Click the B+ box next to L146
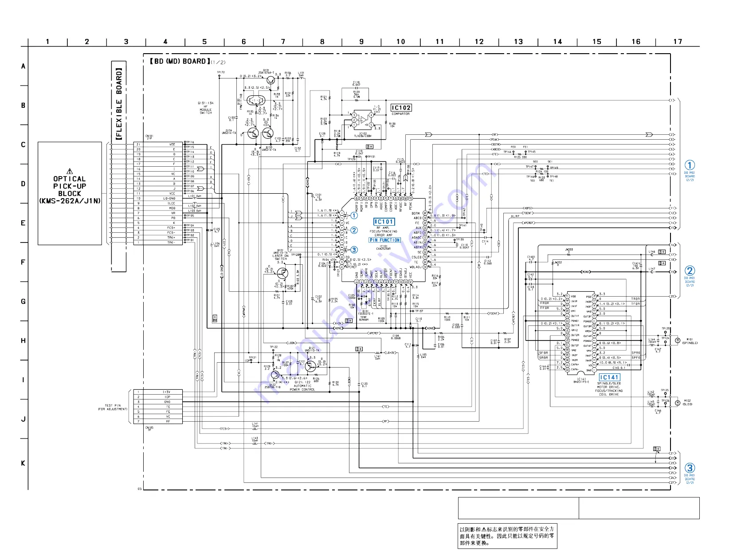The image size is (745, 560). coord(662,252)
